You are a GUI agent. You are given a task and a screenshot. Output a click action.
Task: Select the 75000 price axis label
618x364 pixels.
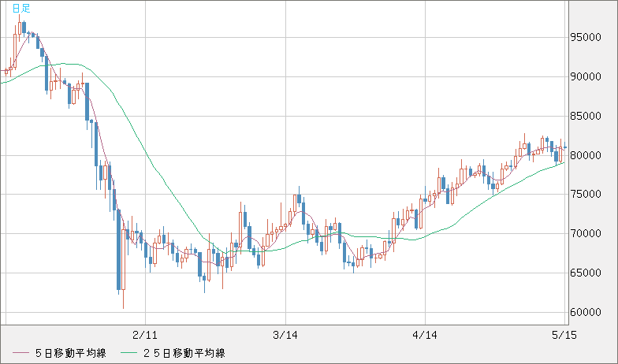(x=586, y=194)
